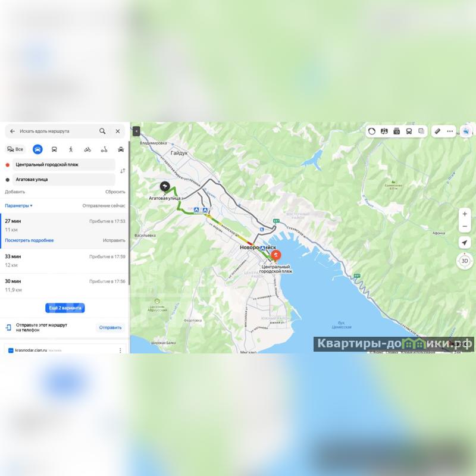Zoom in with the plus button
The height and width of the screenshot is (476, 476).
(465, 214)
